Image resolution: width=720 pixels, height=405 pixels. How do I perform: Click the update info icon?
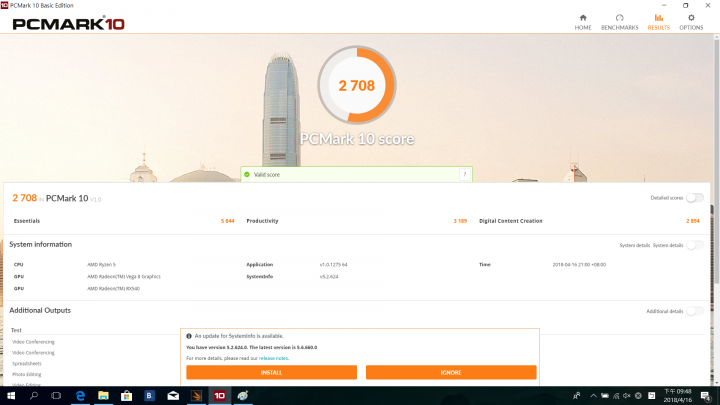(189, 336)
